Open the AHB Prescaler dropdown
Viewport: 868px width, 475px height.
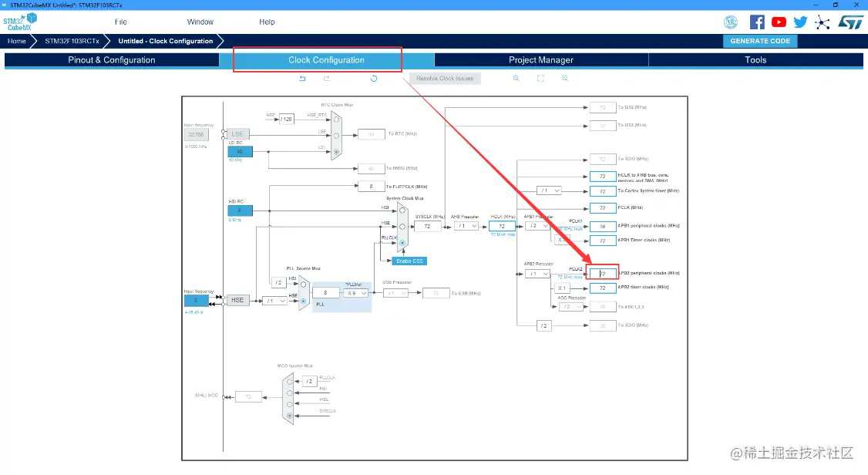(x=466, y=226)
